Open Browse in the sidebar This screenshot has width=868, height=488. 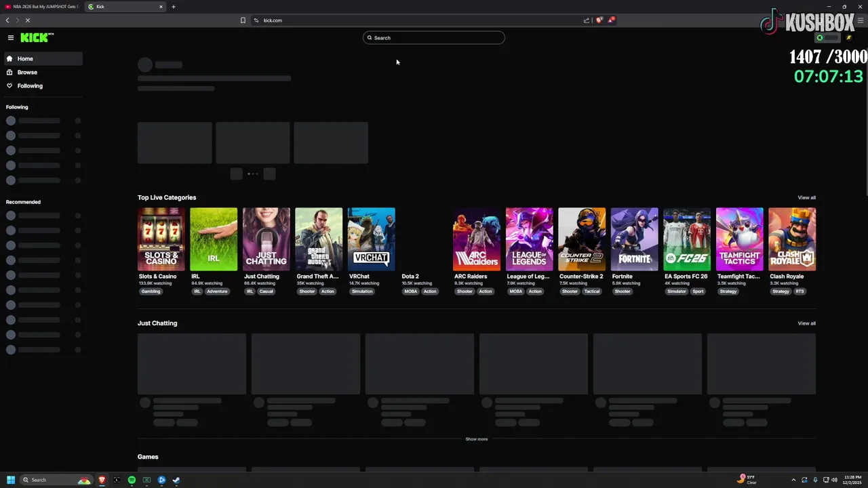coord(43,73)
